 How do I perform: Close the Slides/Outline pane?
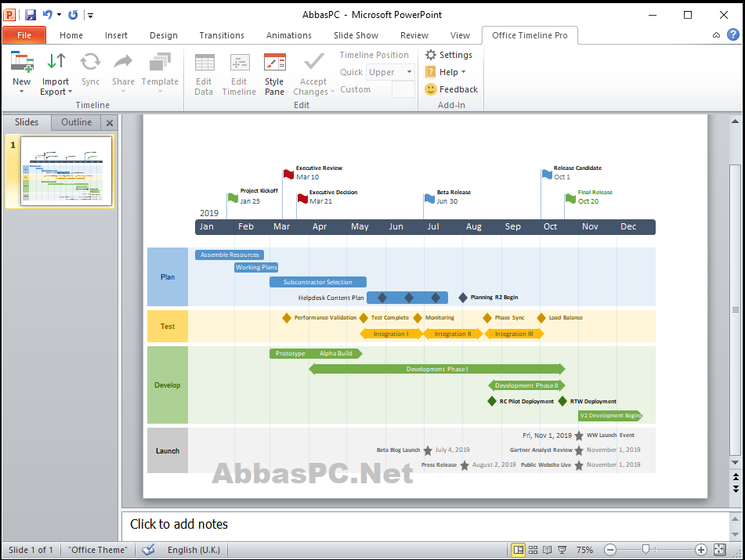[x=110, y=123]
